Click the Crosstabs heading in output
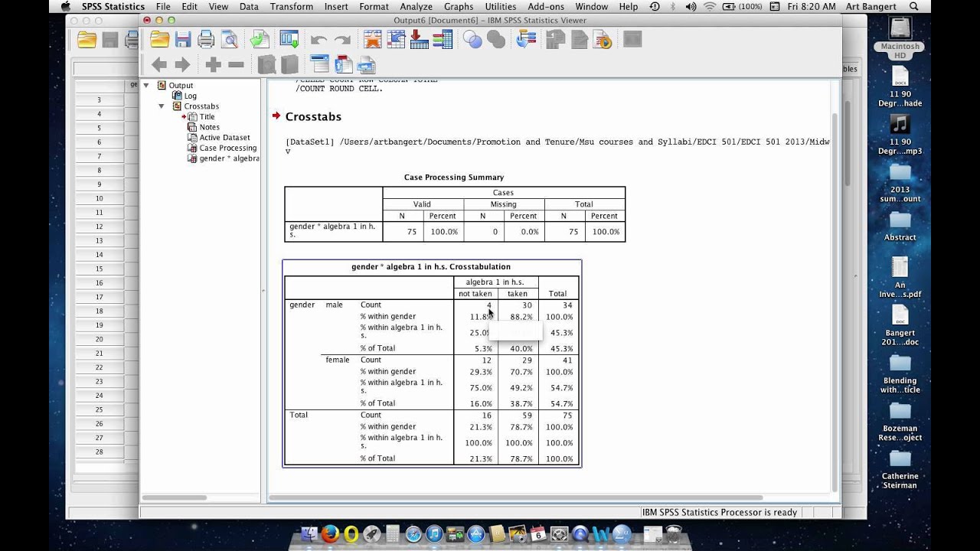Screen dimensions: 980x551 click(313, 116)
